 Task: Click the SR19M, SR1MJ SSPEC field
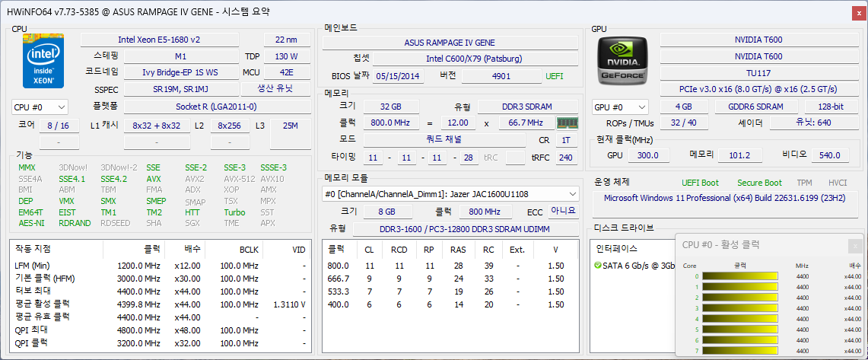click(181, 89)
